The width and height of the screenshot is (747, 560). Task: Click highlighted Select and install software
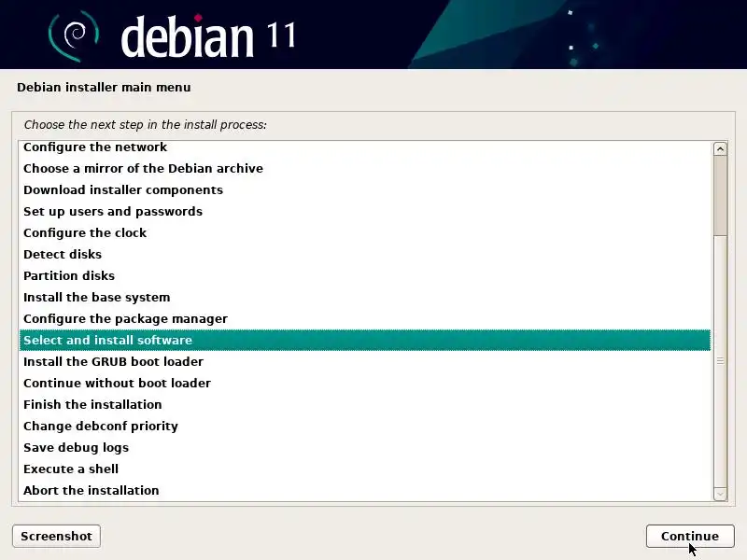point(365,340)
